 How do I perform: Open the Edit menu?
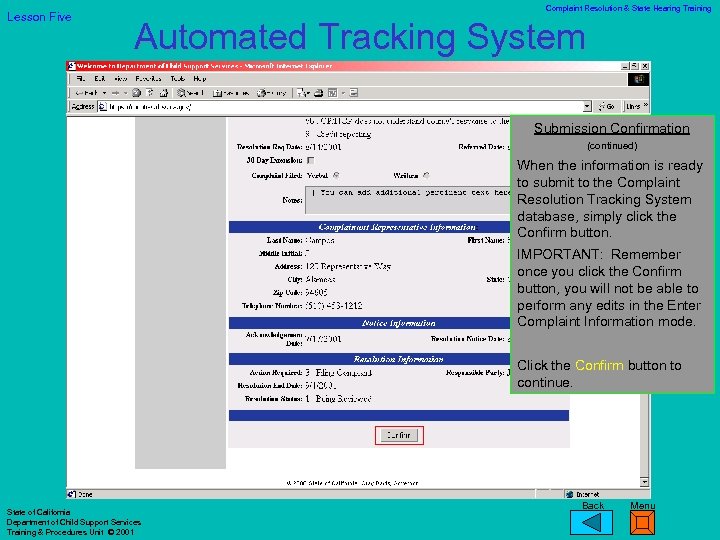point(100,79)
